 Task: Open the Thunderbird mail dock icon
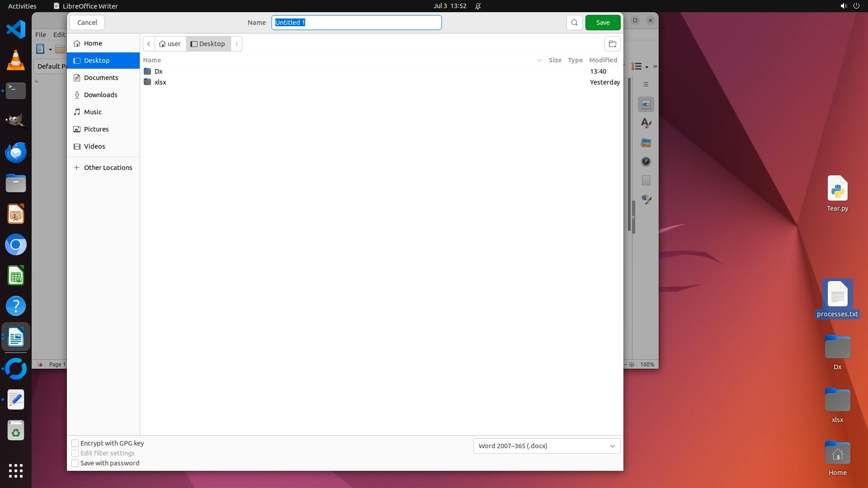16,153
